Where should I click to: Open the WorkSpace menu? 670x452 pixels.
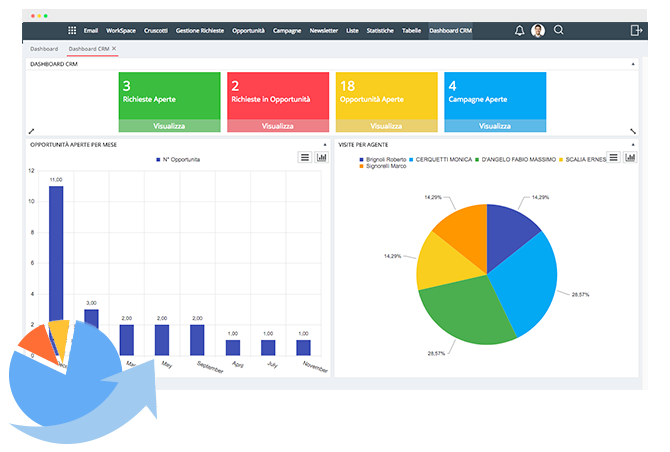click(121, 30)
